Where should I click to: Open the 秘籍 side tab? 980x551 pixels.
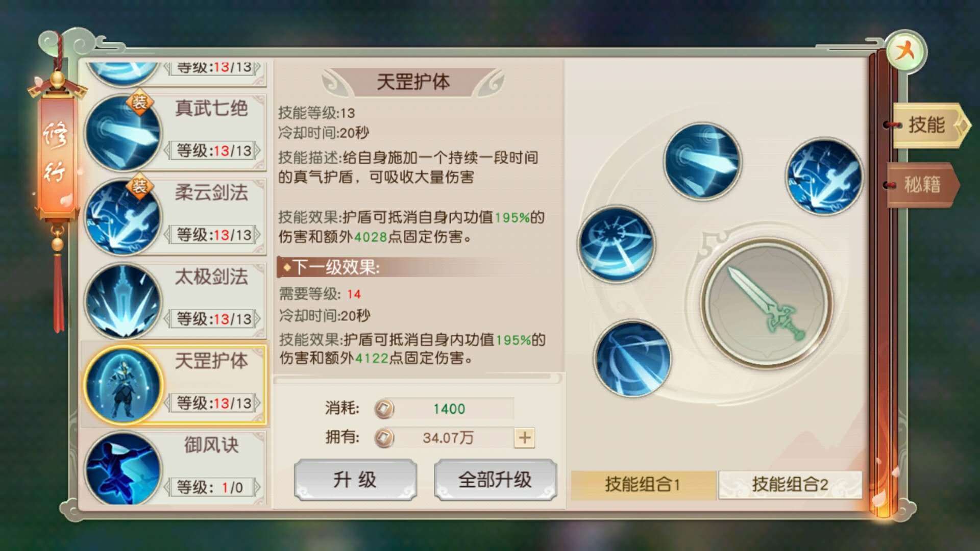(922, 185)
